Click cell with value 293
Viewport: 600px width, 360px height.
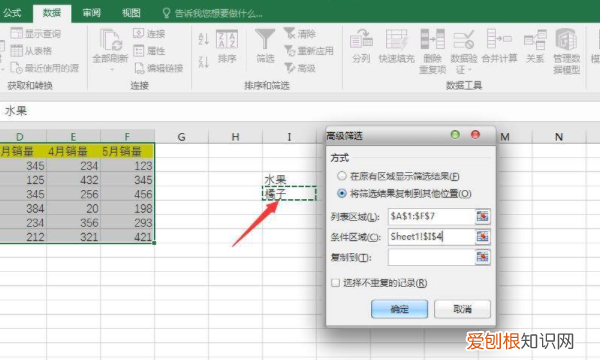[127, 223]
